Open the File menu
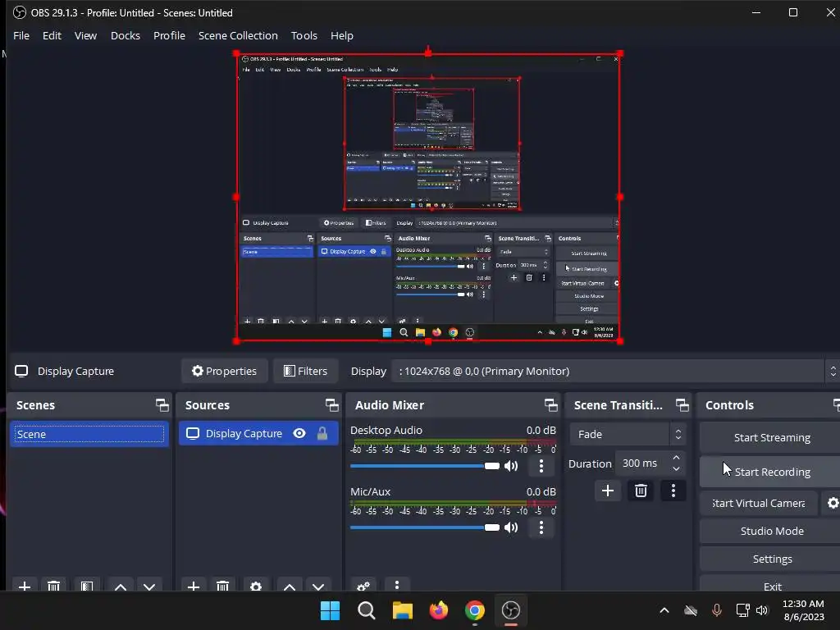840x630 pixels. tap(21, 35)
